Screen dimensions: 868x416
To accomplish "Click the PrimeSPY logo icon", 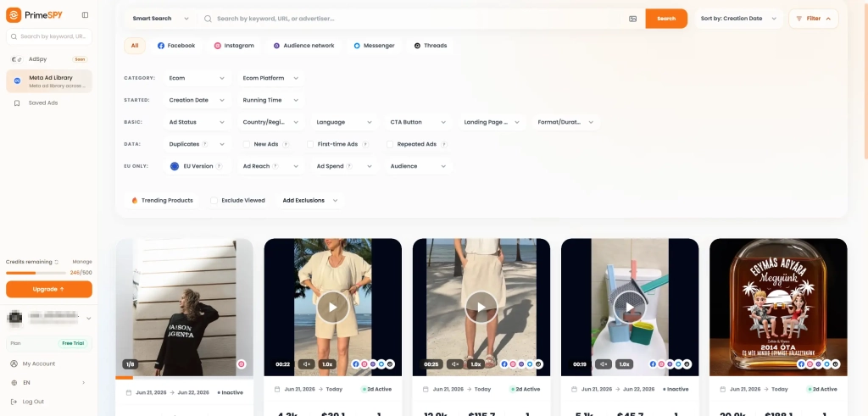I will click(x=14, y=15).
